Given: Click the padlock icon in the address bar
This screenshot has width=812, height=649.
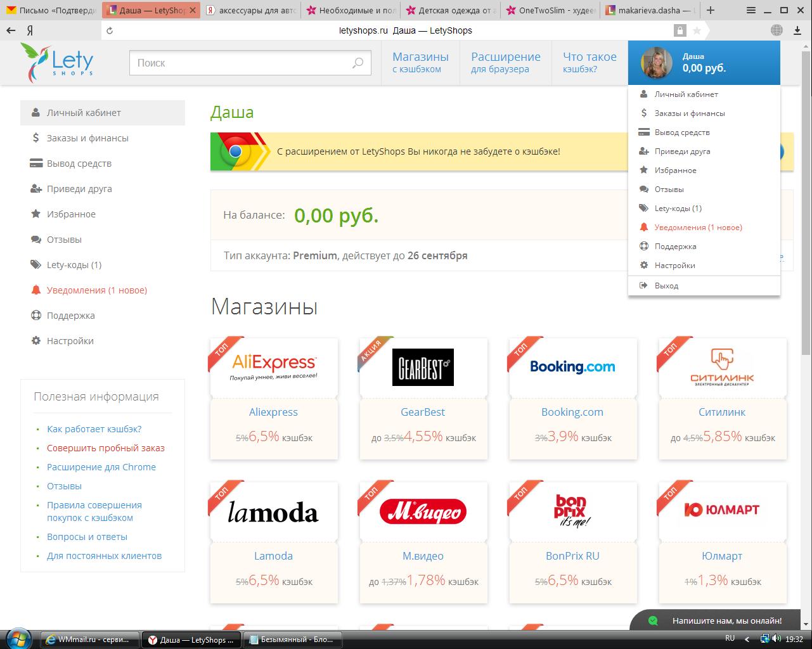Looking at the screenshot, I should tap(680, 30).
